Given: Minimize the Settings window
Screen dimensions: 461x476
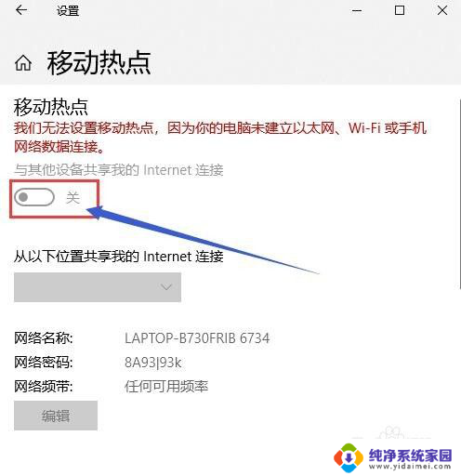Looking at the screenshot, I should [357, 11].
